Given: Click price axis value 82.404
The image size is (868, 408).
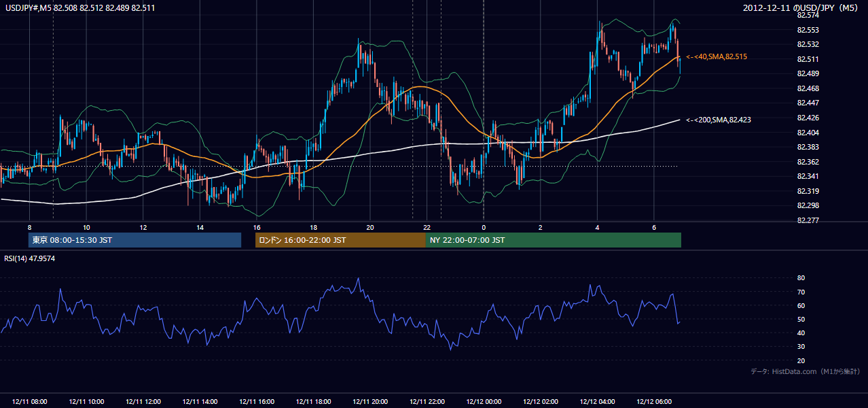Looking at the screenshot, I should coord(808,133).
